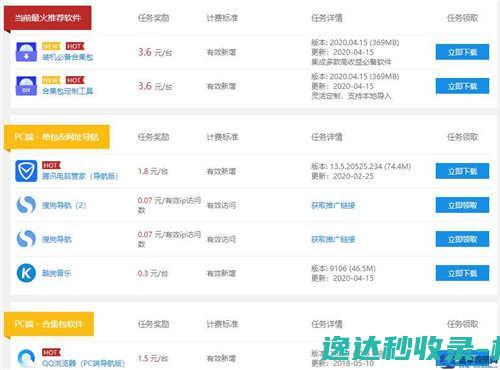Click the 装机必备合集包 app icon
The image size is (500, 370).
point(26,52)
